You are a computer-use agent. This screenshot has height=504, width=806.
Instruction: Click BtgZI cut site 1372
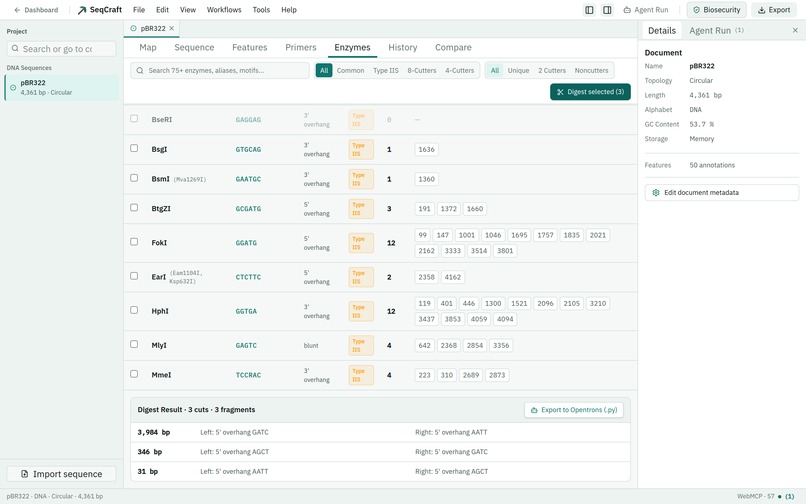448,209
